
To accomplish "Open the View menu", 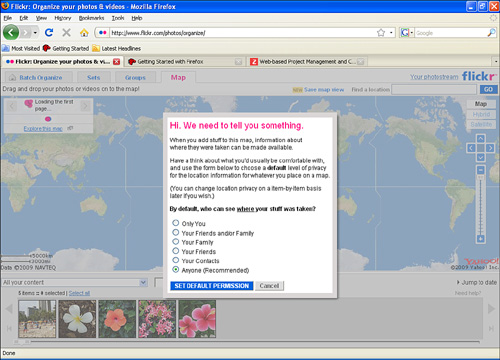I will point(41,18).
